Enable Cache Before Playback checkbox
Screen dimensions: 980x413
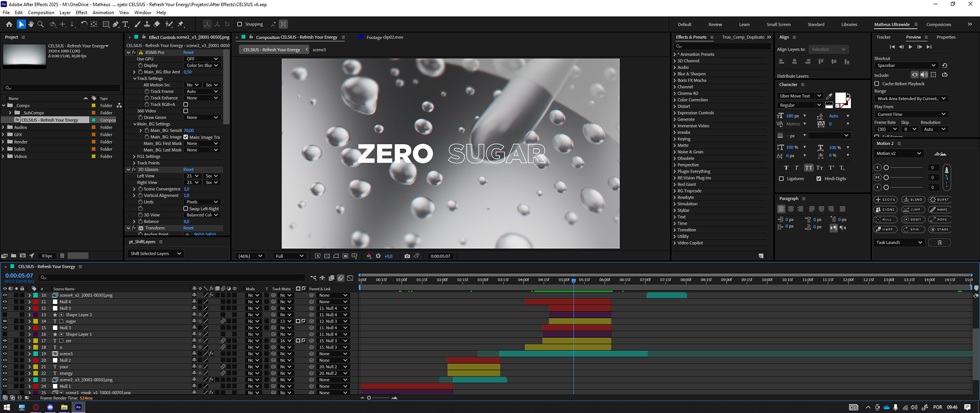pyautogui.click(x=877, y=84)
